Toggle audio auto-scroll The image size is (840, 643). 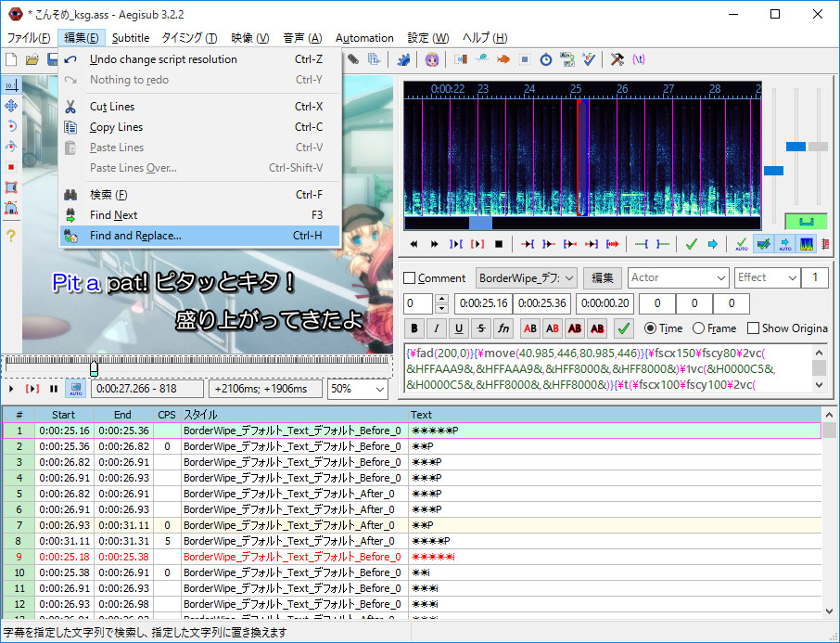pyautogui.click(x=784, y=244)
